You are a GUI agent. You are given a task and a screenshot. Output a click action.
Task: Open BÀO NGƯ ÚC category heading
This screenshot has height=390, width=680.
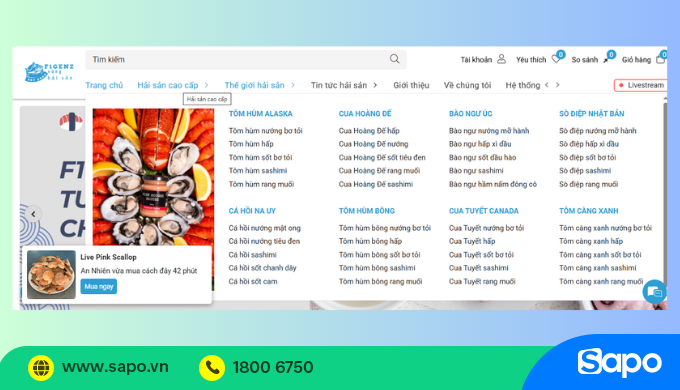(x=471, y=114)
